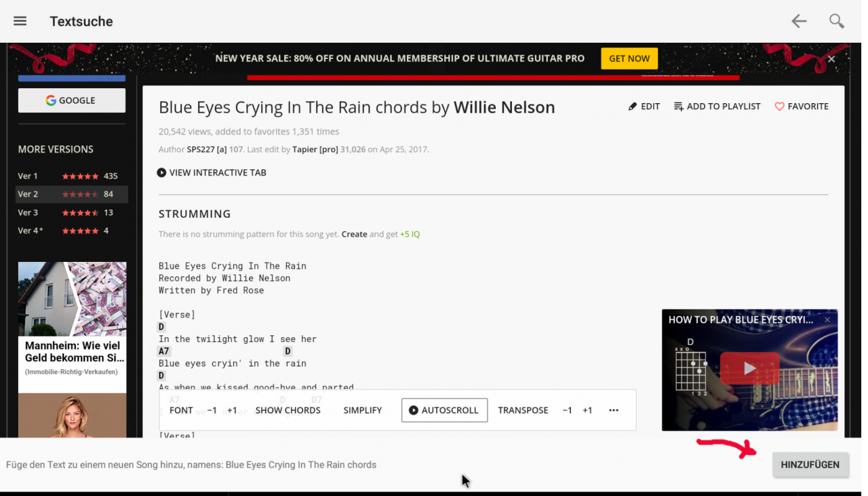Click the GET NOW sale button
Viewport: 868px width, 496px height.
click(x=629, y=58)
